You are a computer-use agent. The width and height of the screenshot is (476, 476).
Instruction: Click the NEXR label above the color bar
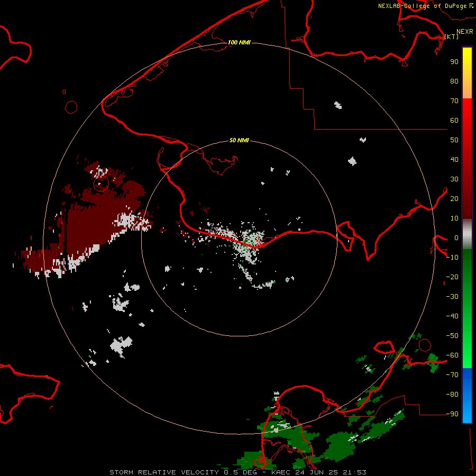coord(465,32)
